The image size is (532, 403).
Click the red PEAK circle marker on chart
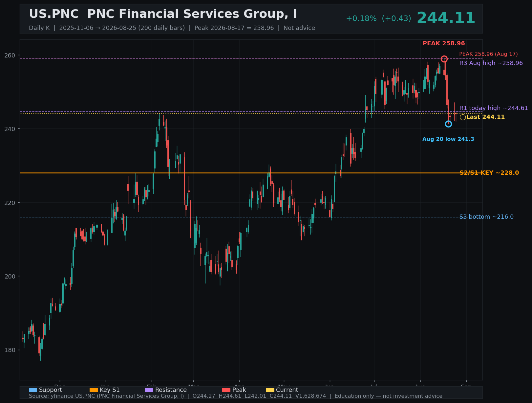coord(444,59)
